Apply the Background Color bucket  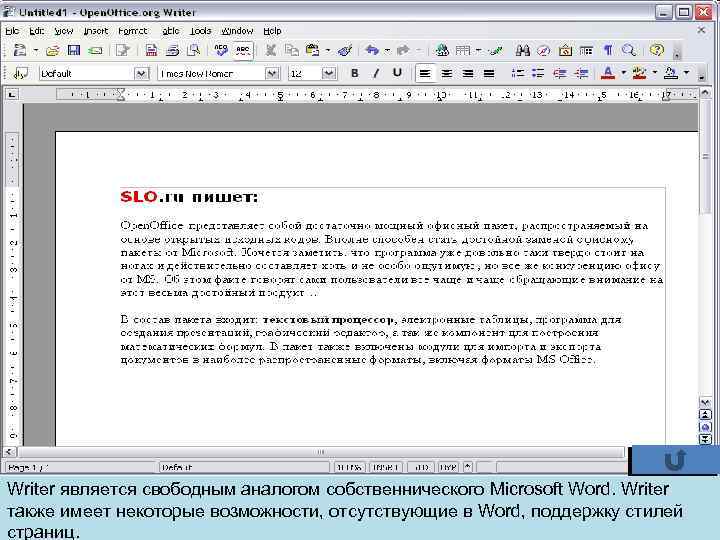[671, 73]
